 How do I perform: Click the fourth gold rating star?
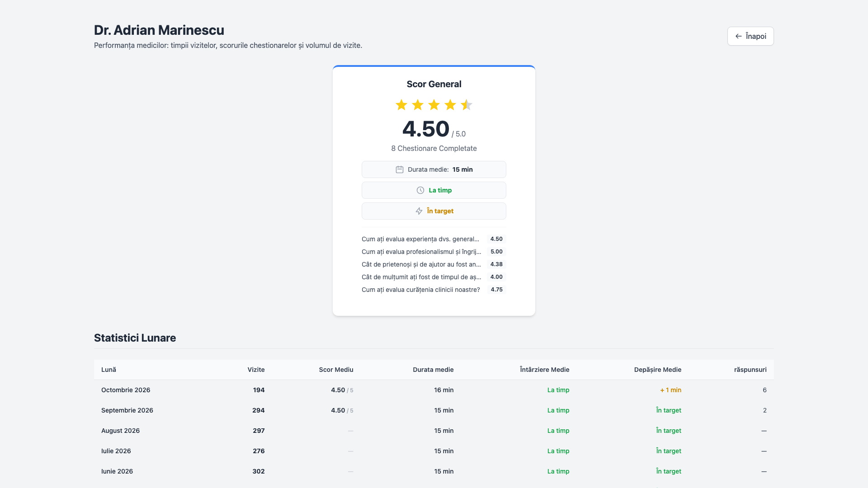pyautogui.click(x=450, y=105)
